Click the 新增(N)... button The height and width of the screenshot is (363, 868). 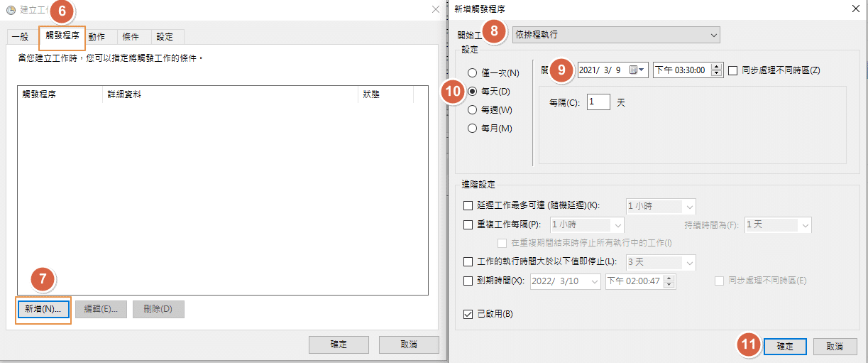(43, 309)
